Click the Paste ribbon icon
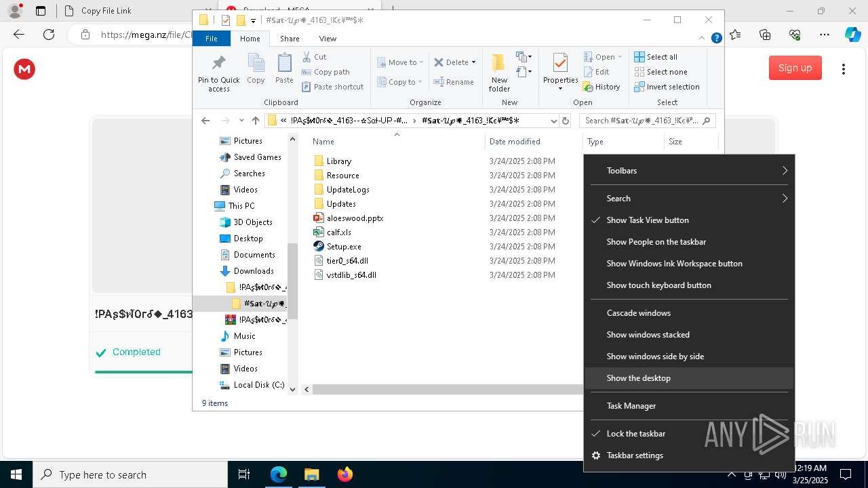This screenshot has width=868, height=488. [x=284, y=69]
